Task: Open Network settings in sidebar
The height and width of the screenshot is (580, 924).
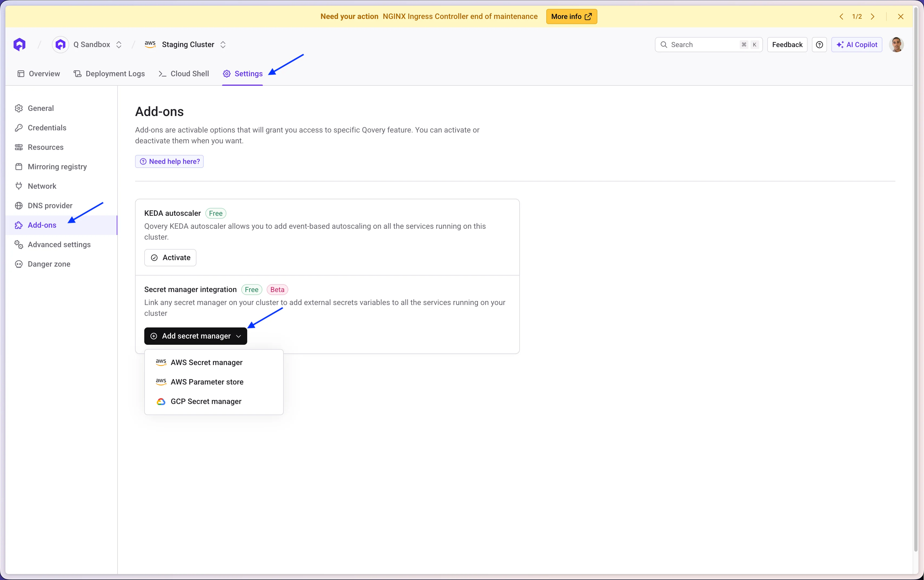Action: pos(61,186)
